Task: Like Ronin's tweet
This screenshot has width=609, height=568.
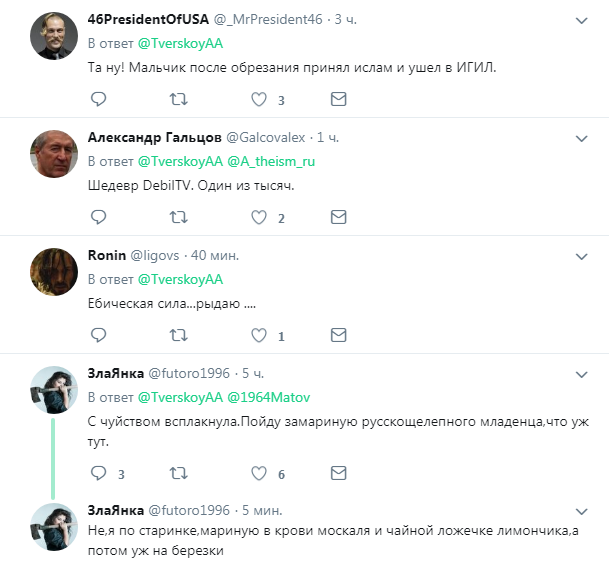Action: [x=259, y=335]
